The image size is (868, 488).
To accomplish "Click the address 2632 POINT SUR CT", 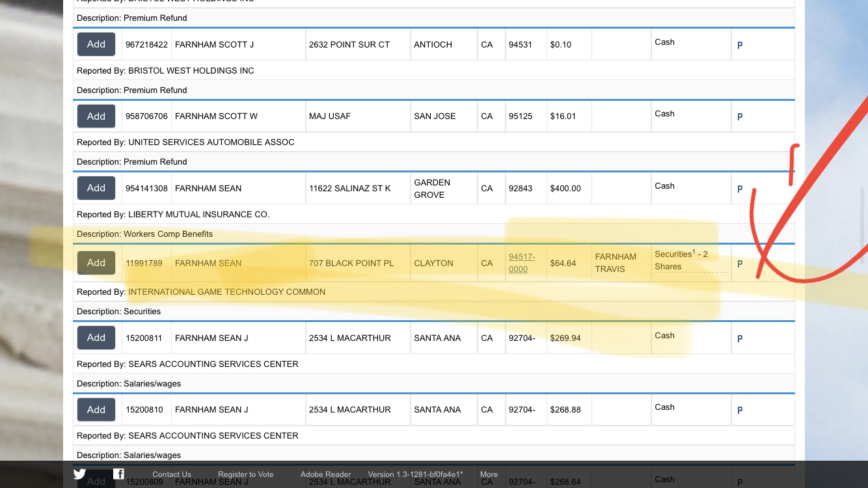I will point(349,44).
